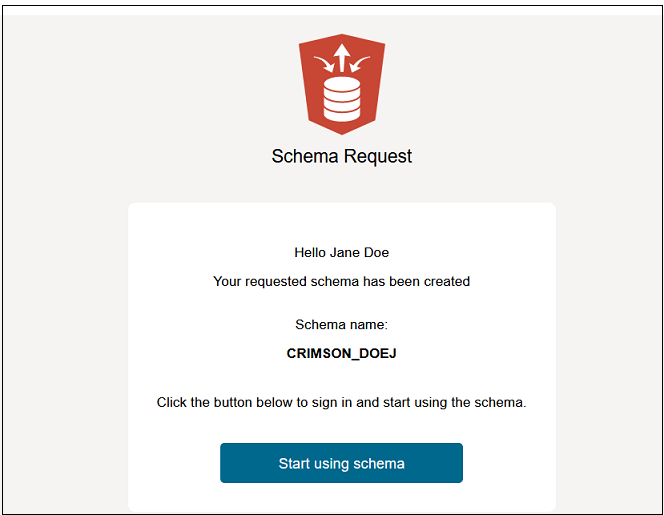Click the word Hello in the greeting
The height and width of the screenshot is (515, 664).
[x=310, y=253]
